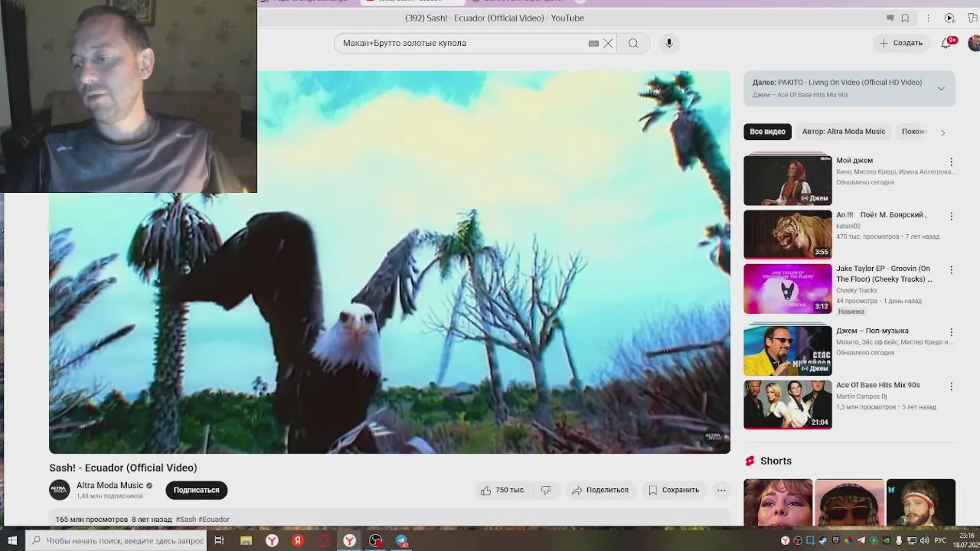
Task: Click the Создать create button
Action: coord(900,43)
